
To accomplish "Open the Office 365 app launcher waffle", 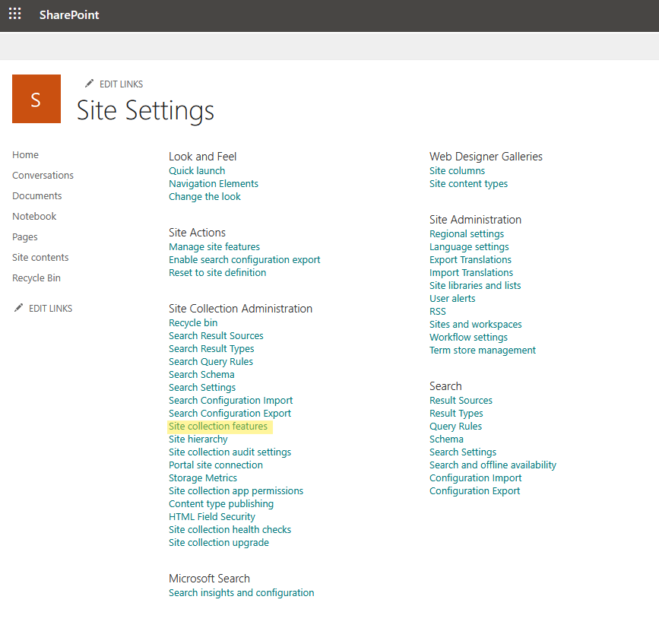I will (14, 14).
